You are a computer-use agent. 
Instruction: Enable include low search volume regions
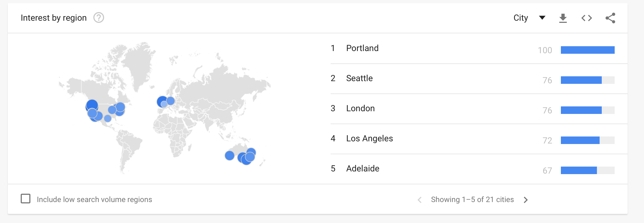(26, 199)
